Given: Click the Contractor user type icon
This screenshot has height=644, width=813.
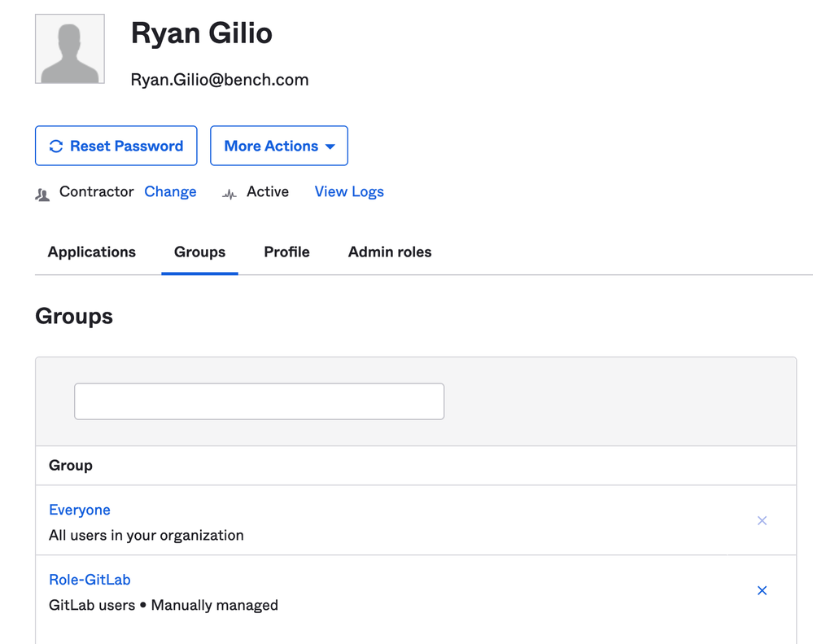Looking at the screenshot, I should 42,195.
